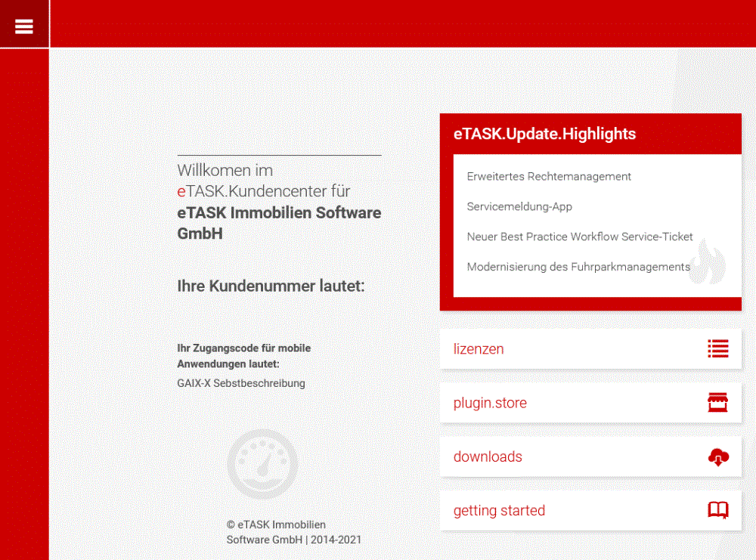Screen dimensions: 756x560
Task: Open Servicemeldung-App highlight
Action: pyautogui.click(x=519, y=207)
